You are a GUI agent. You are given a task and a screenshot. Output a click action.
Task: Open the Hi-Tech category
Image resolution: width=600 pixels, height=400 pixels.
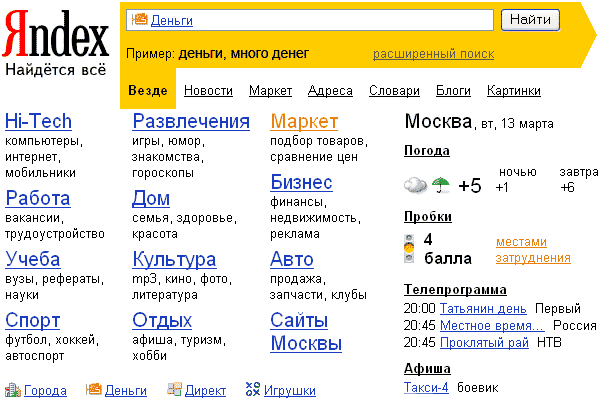[x=38, y=121]
